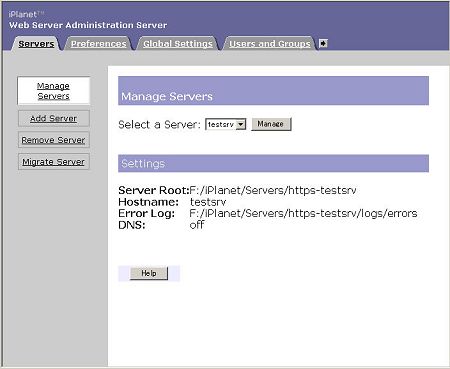The height and width of the screenshot is (369, 450).
Task: Click the Select a Server label
Action: point(159,125)
